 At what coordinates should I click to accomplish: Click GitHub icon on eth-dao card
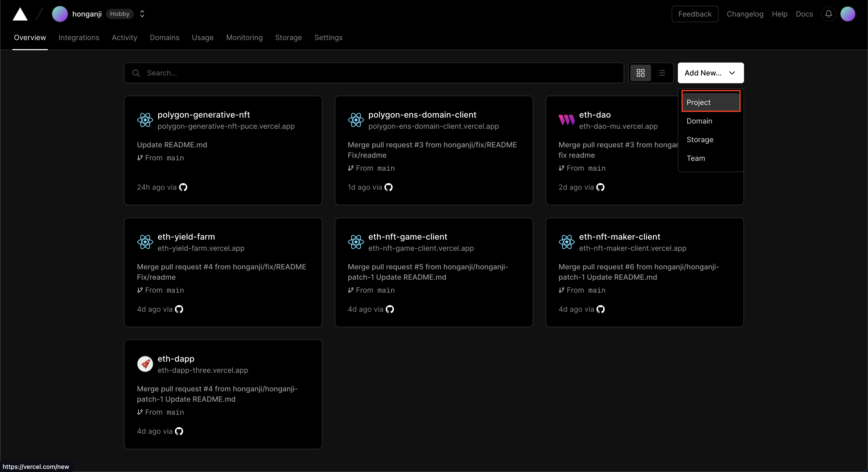600,187
